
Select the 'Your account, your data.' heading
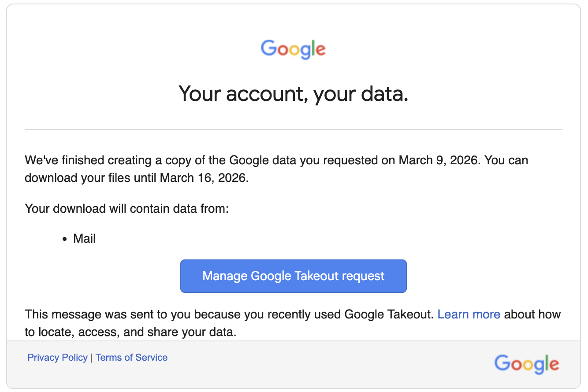(293, 93)
